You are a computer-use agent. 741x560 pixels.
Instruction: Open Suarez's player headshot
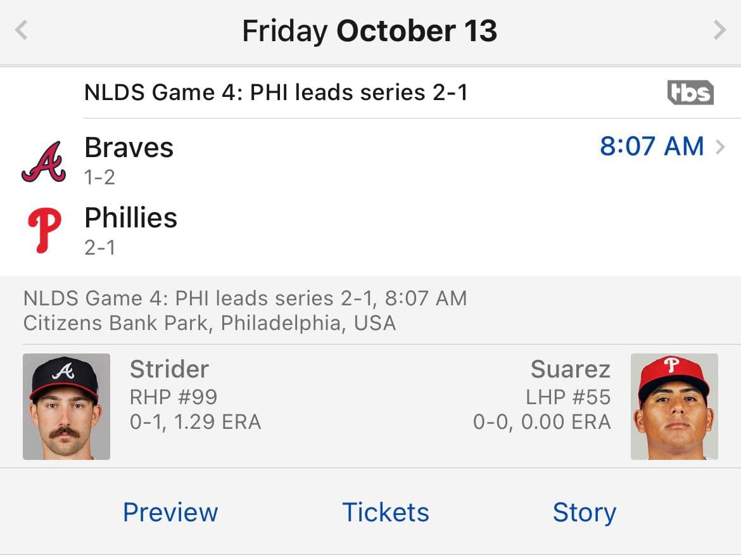[674, 406]
